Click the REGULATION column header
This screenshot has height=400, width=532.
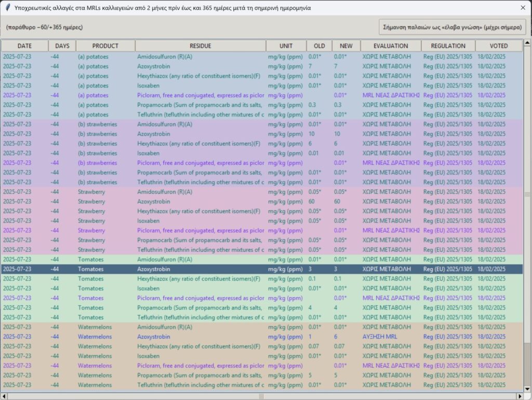(448, 46)
